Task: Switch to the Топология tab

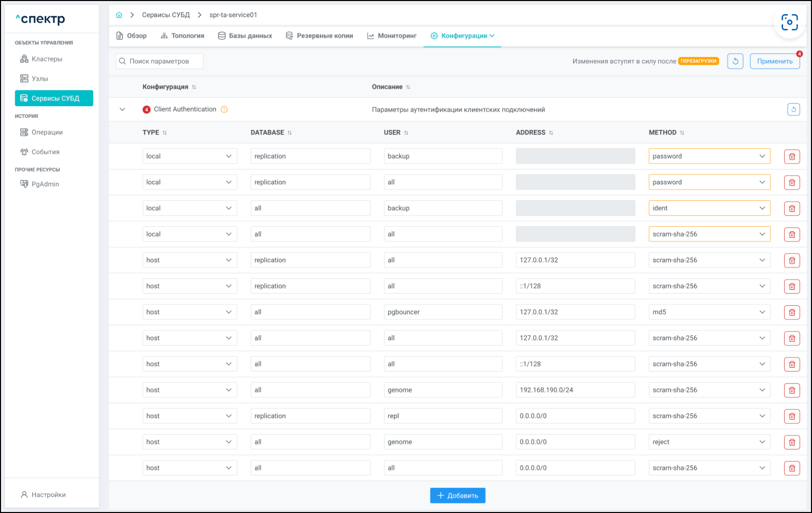Action: [x=182, y=36]
